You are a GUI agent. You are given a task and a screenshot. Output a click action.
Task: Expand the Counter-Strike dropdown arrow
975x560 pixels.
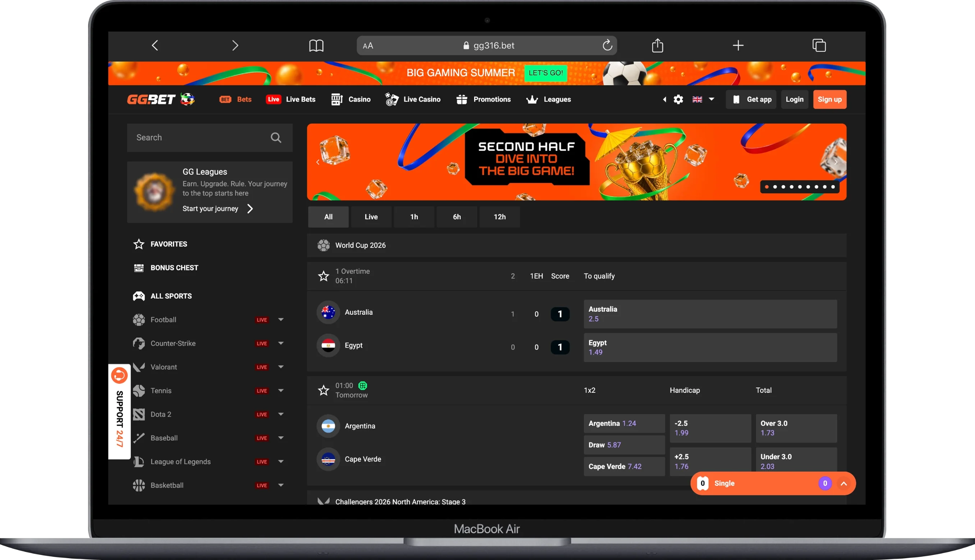click(x=281, y=343)
